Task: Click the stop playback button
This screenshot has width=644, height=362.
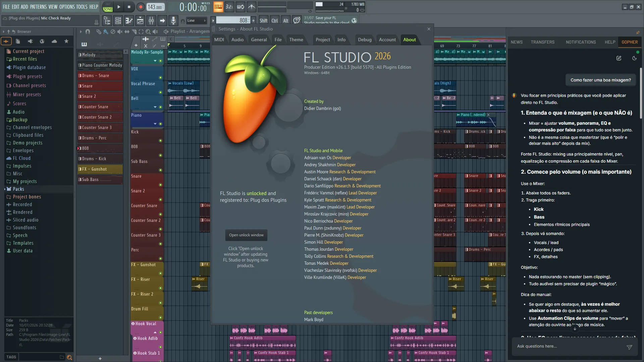Action: point(129,7)
